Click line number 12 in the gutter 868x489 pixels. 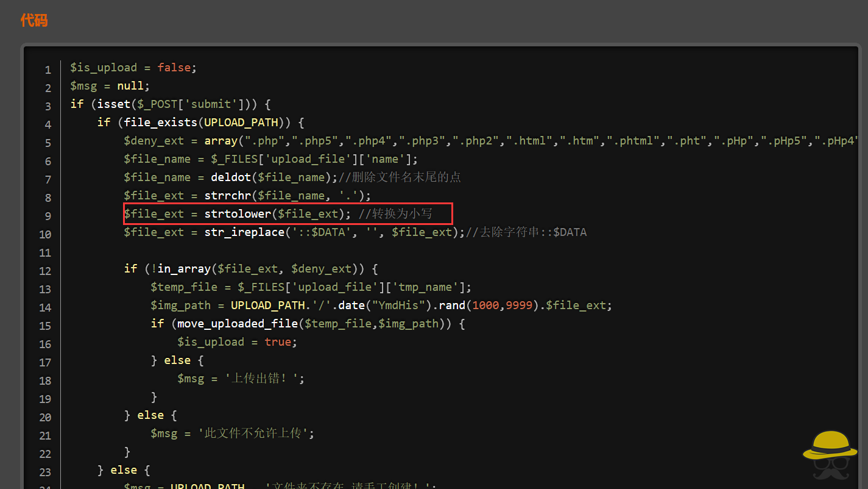coord(45,271)
